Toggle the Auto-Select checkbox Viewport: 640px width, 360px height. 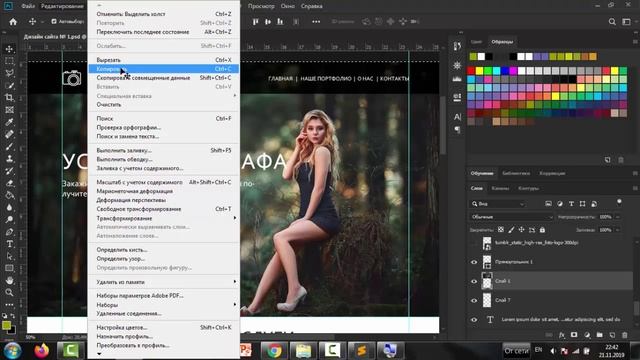click(x=54, y=22)
